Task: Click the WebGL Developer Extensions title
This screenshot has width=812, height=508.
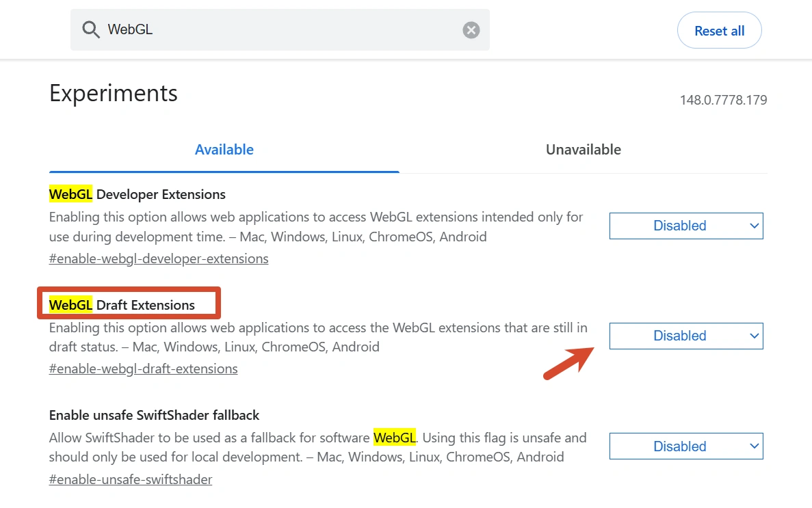Action: pos(137,194)
